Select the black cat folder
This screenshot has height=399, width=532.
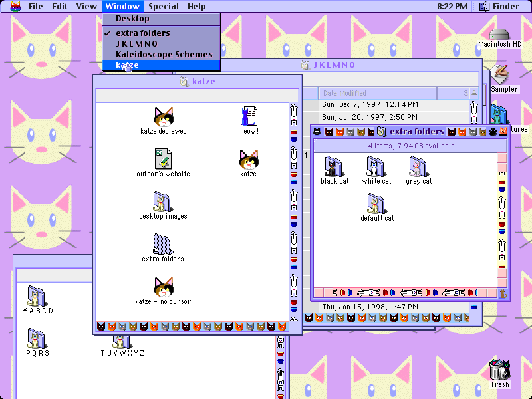334,166
